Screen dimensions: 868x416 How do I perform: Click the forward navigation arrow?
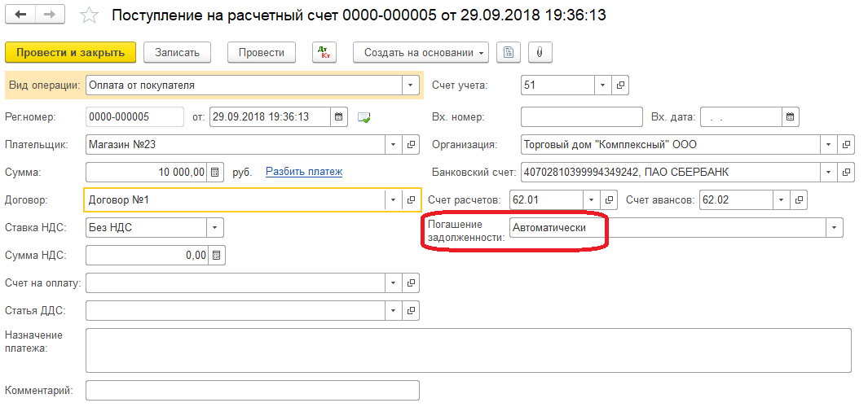49,15
